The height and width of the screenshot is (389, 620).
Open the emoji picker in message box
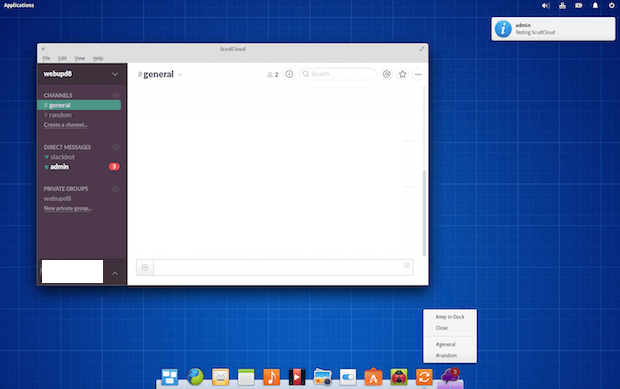pyautogui.click(x=407, y=265)
